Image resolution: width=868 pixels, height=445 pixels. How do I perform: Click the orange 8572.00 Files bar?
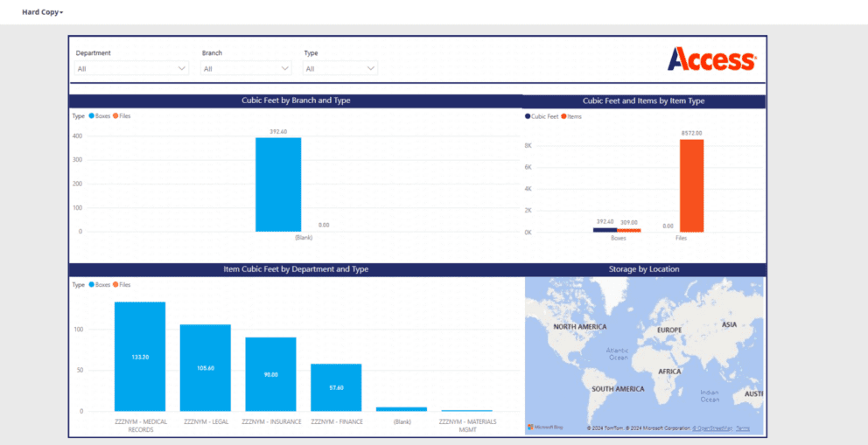tap(691, 185)
